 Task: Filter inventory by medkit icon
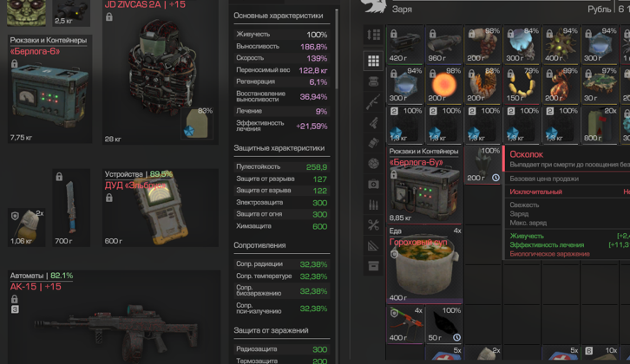click(373, 184)
